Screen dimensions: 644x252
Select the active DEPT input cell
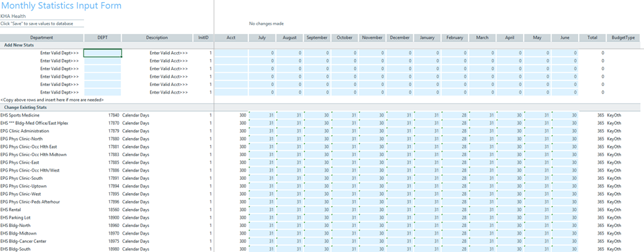[103, 53]
